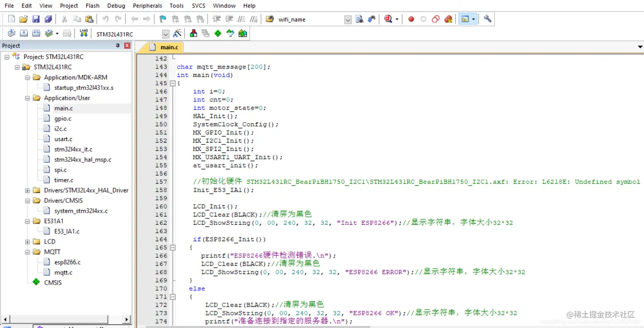644x328 pixels.
Task: Open Batch Build dropdown arrow
Action: [57, 33]
